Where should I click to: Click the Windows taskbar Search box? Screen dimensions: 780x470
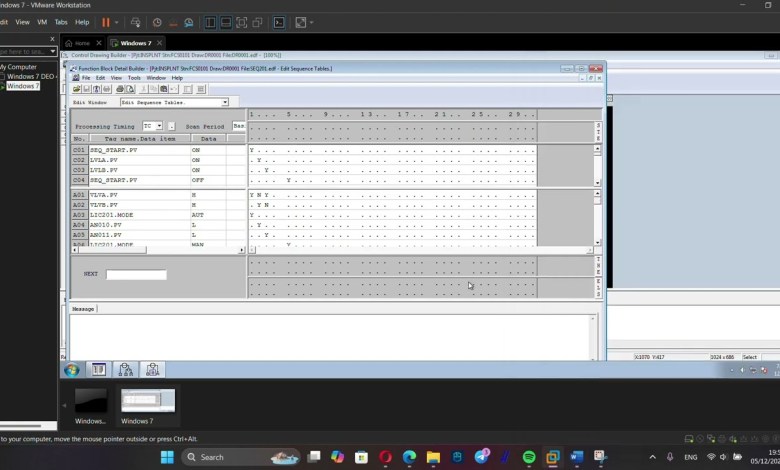[240, 457]
